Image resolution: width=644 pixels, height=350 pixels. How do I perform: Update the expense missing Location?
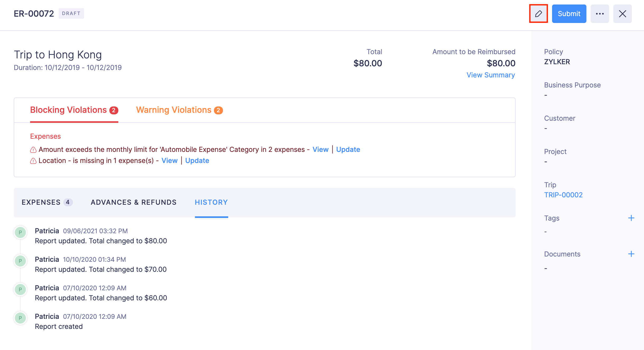click(197, 161)
